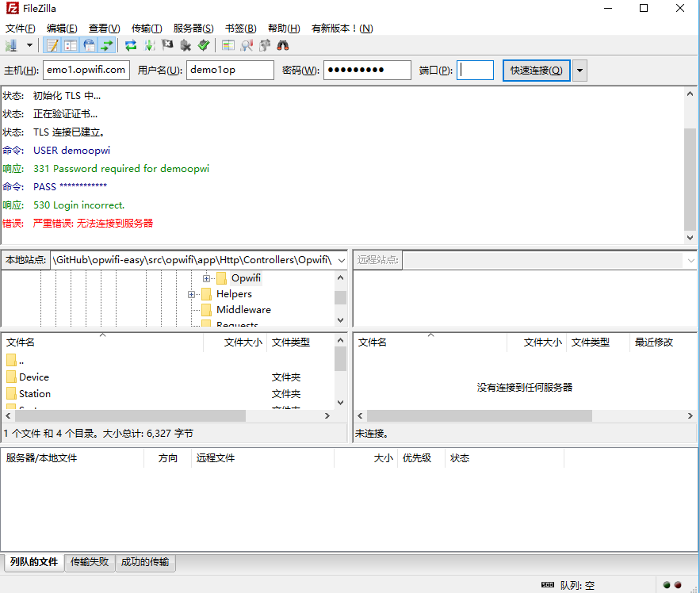
Task: Switch to the 传输失败 tab
Action: click(x=90, y=562)
